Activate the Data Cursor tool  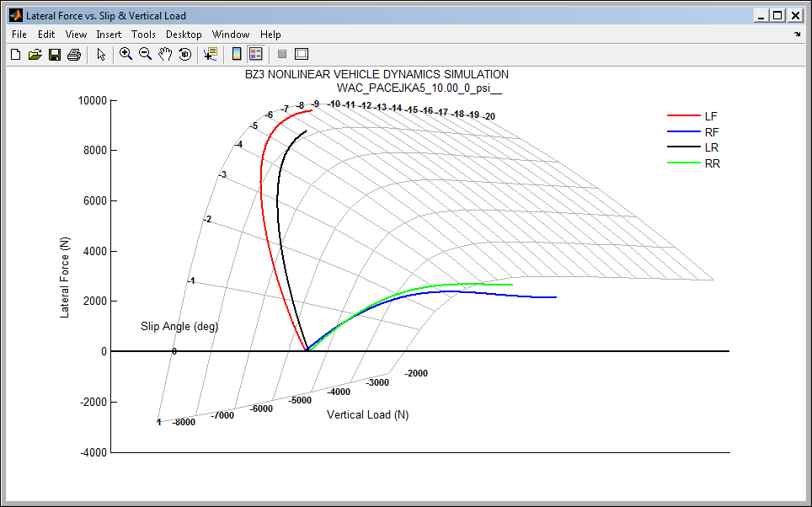[211, 54]
